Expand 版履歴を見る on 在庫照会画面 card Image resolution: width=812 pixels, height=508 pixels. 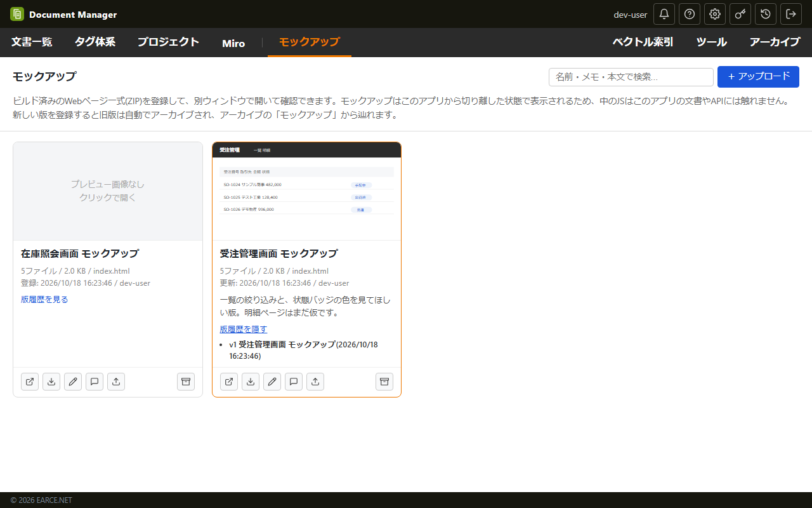(44, 299)
